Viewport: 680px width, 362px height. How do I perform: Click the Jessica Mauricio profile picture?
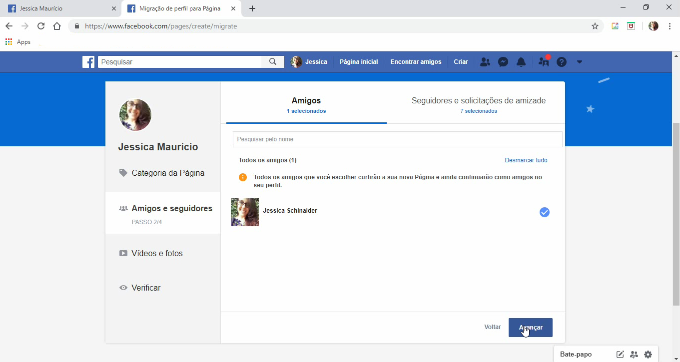point(135,115)
